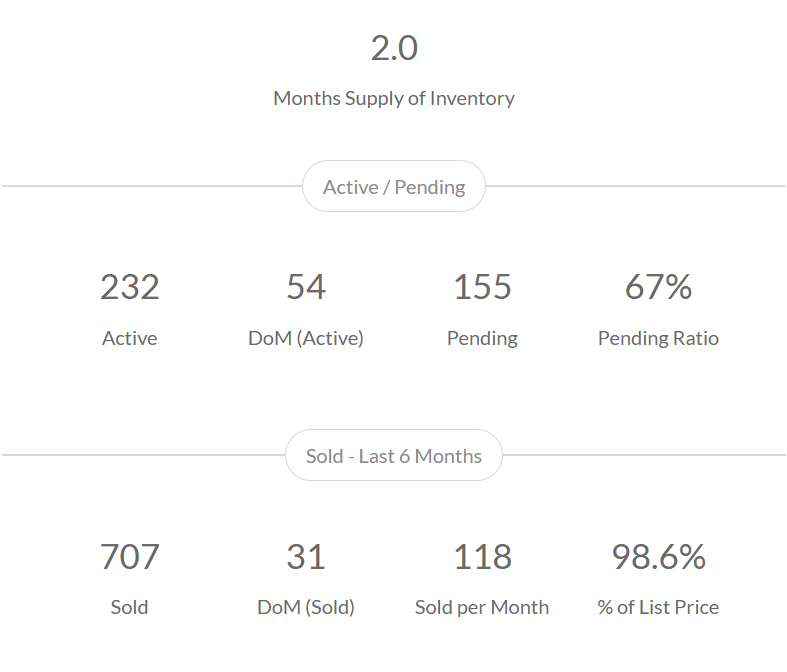This screenshot has height=672, width=787.
Task: Click the 98.6% list price value
Action: 658,557
